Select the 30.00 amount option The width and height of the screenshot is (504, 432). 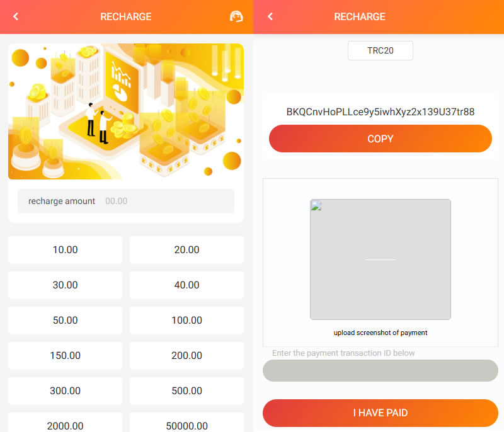(x=65, y=285)
